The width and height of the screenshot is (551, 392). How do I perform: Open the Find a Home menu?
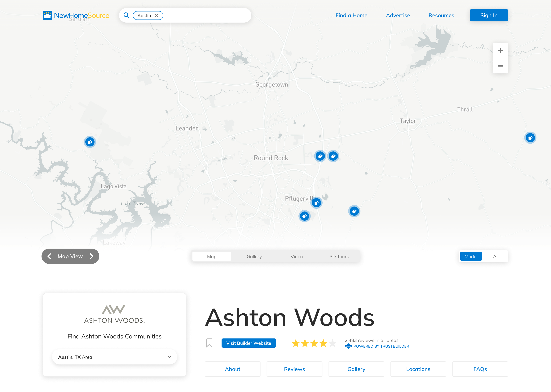click(x=351, y=15)
